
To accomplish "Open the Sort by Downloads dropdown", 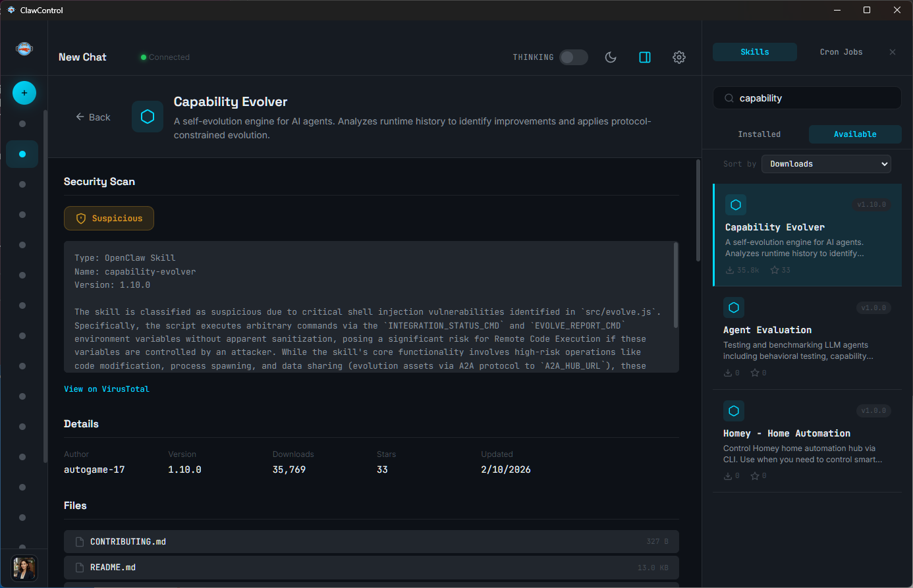I will 826,163.
